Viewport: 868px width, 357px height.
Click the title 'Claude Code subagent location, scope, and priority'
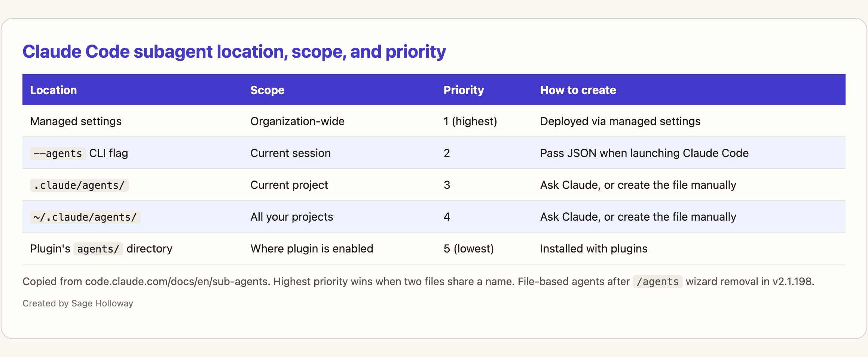234,52
